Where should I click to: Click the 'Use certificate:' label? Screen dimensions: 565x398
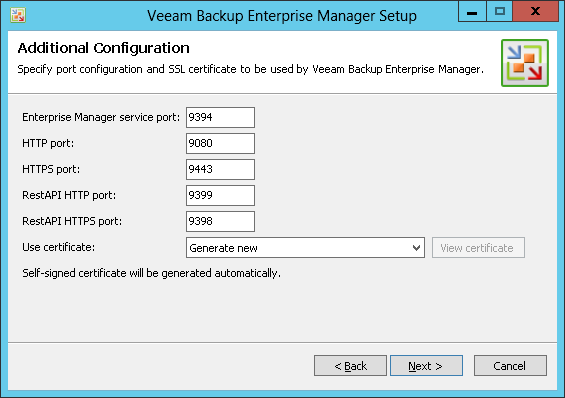58,247
